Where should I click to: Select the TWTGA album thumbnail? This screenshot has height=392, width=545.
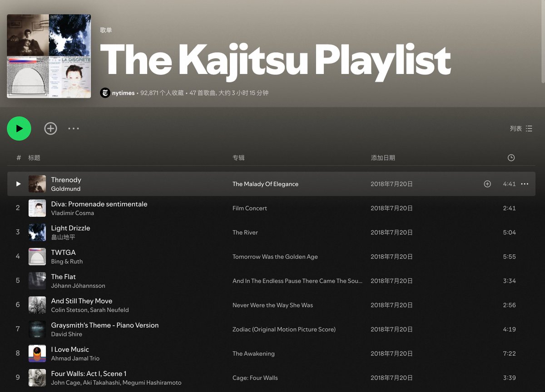tap(37, 256)
